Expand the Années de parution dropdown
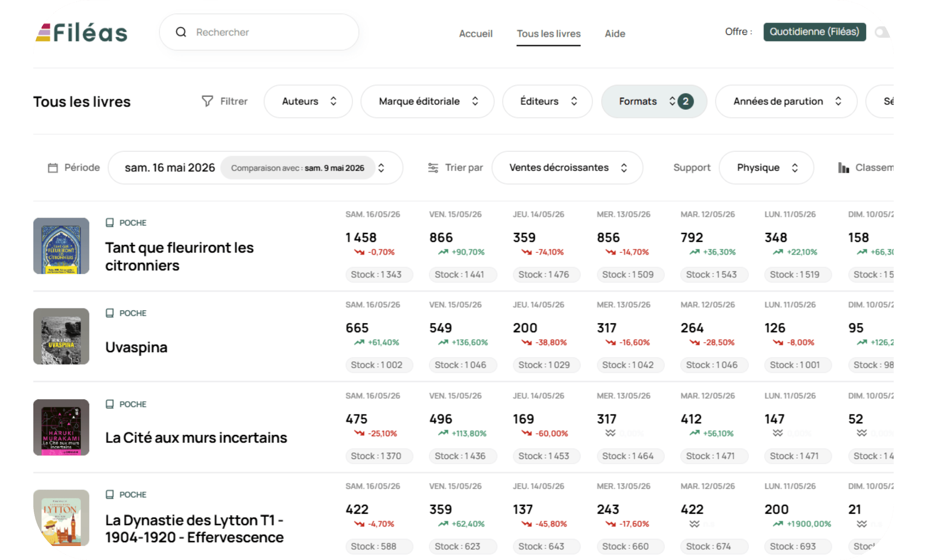927x560 pixels. click(x=786, y=101)
